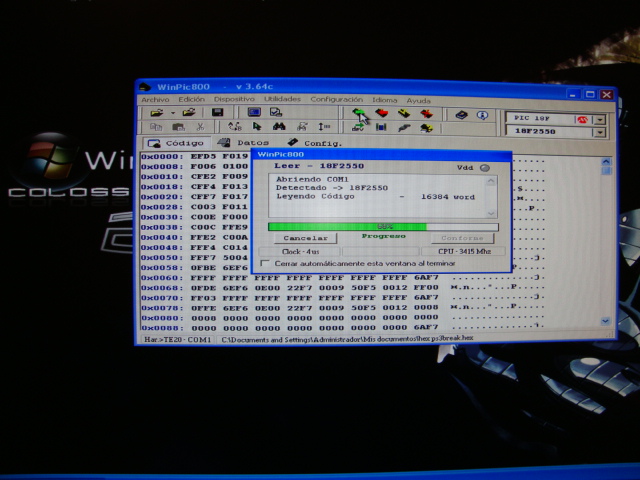Click 'Har.>TE20 - COM1' in status bar
The image size is (640, 480).
(x=178, y=339)
